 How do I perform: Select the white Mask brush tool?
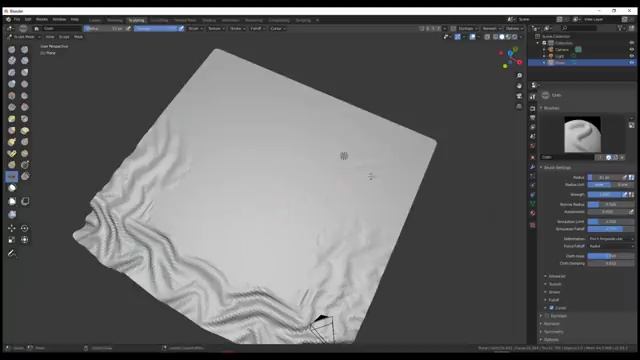pyautogui.click(x=12, y=188)
